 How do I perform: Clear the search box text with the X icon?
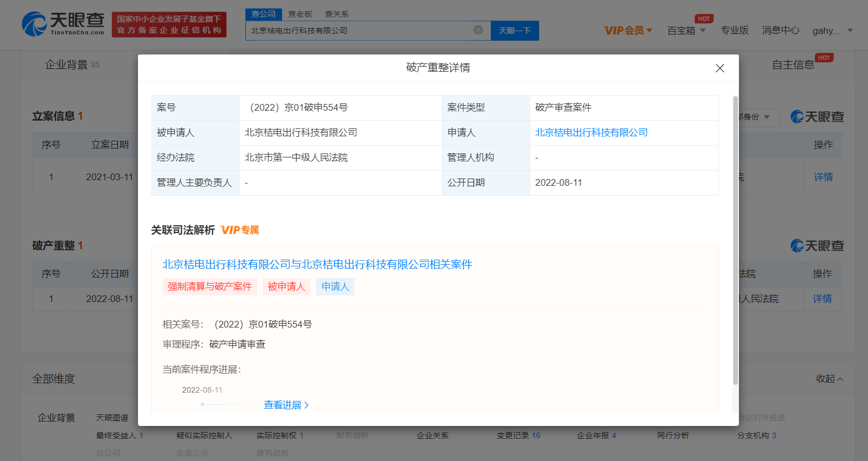pyautogui.click(x=478, y=30)
